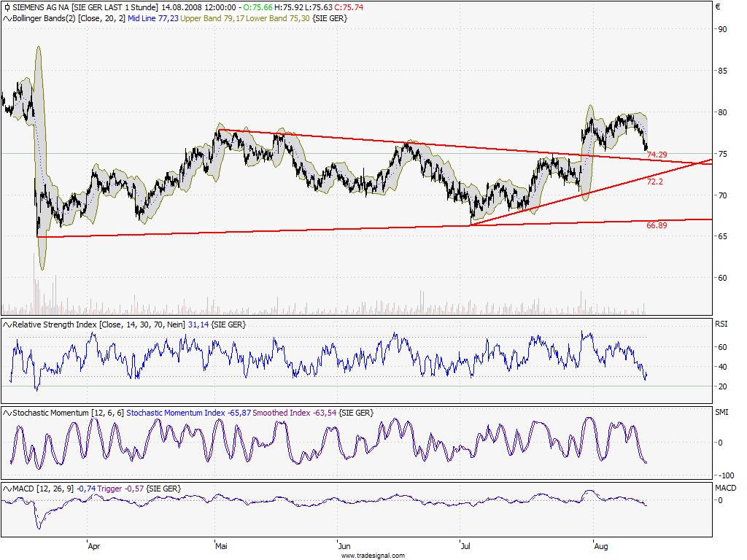
Task: Click the RSI value 31,14
Action: point(198,324)
